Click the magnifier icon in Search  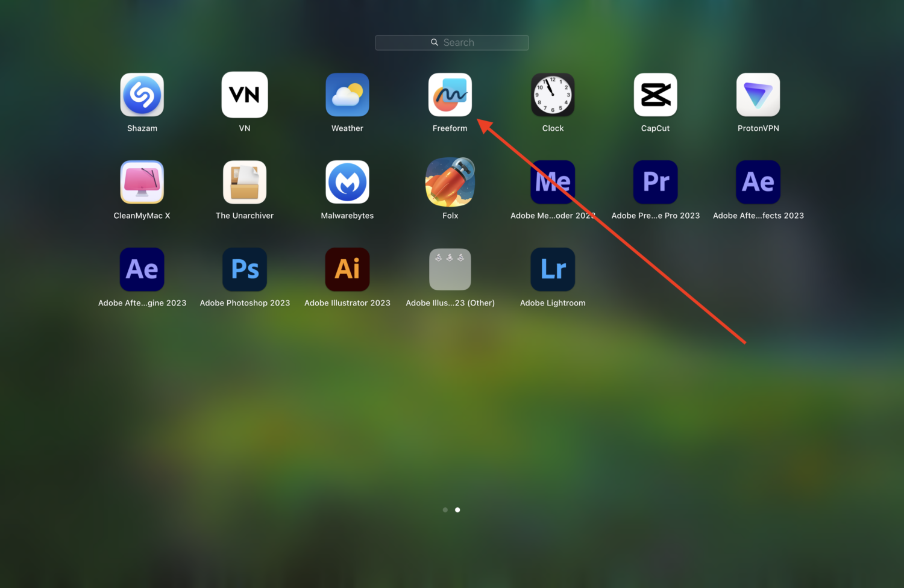[x=435, y=42]
